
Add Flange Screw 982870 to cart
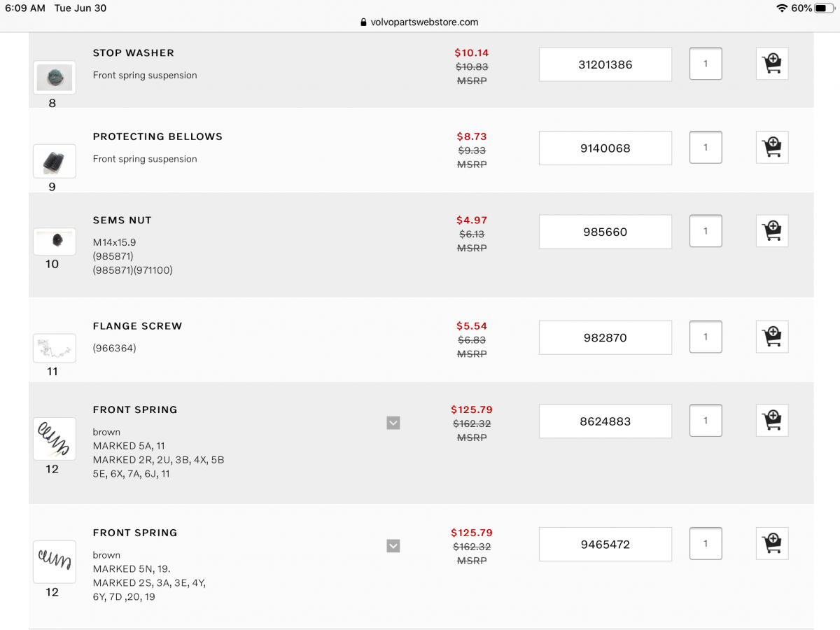(772, 337)
